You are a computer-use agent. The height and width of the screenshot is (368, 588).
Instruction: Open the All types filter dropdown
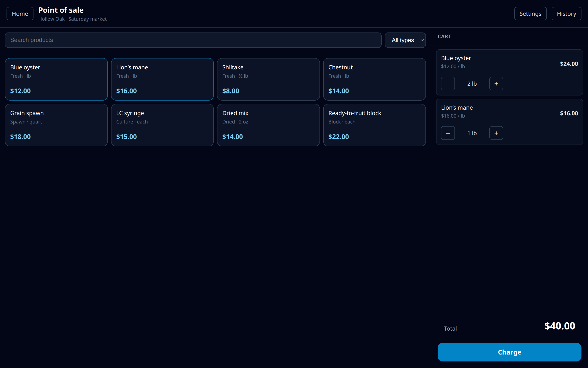(405, 40)
